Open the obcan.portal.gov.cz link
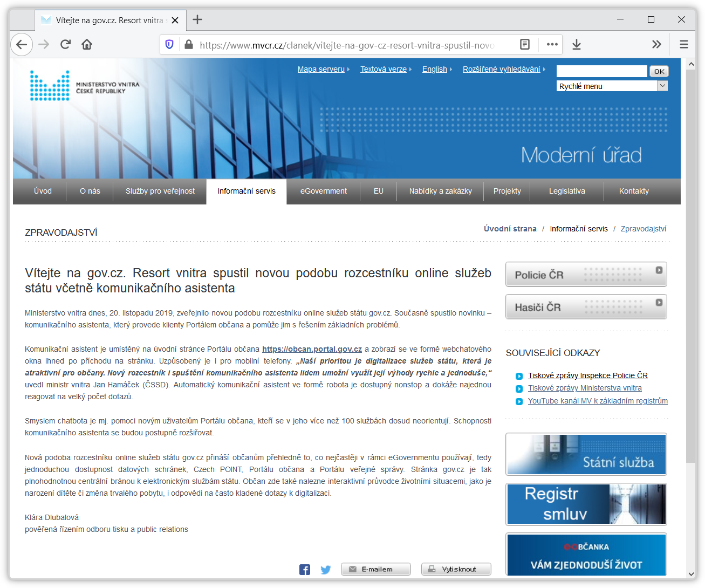705x588 pixels. (x=312, y=349)
